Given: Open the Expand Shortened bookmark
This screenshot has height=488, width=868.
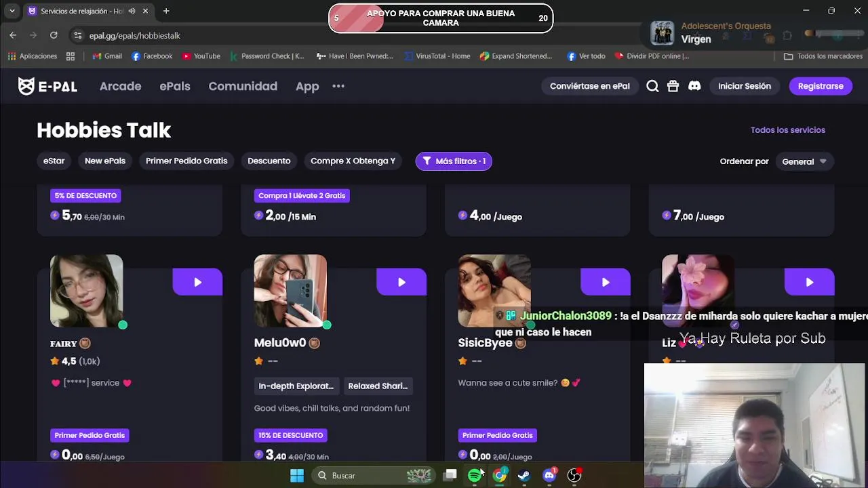Looking at the screenshot, I should click(x=516, y=56).
